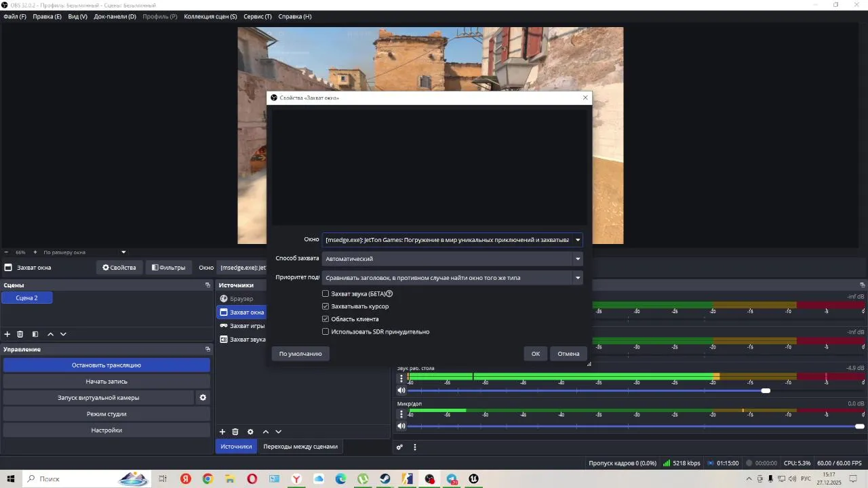
Task: Open Свойства button in source toolbar
Action: 119,268
